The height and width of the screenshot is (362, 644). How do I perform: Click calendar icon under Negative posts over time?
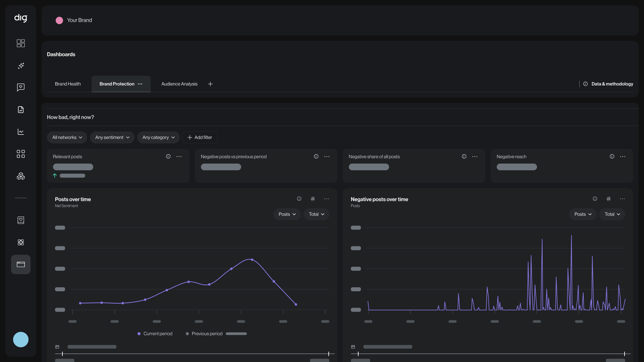coord(353,347)
